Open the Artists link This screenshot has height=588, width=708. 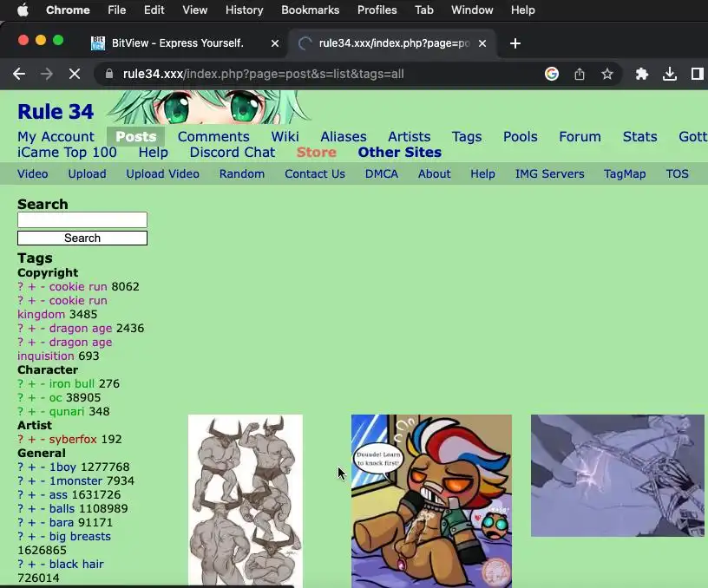pos(410,137)
